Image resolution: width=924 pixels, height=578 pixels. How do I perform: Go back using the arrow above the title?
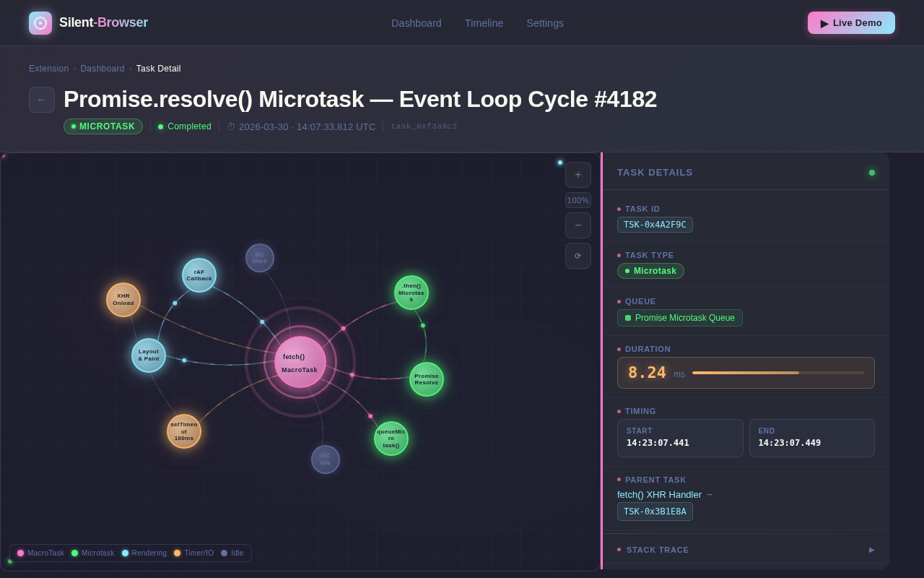click(x=42, y=100)
